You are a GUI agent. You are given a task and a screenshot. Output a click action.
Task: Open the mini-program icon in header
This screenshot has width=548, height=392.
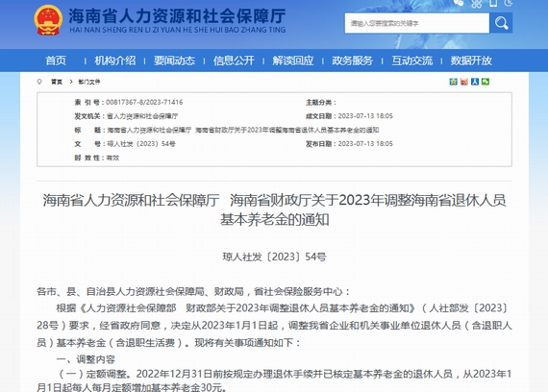click(476, 4)
